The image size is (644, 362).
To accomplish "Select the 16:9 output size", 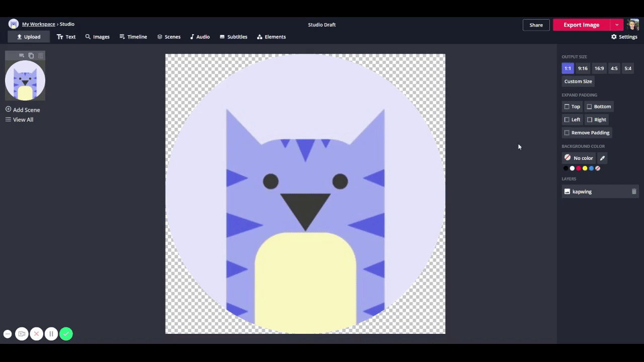I will (599, 68).
